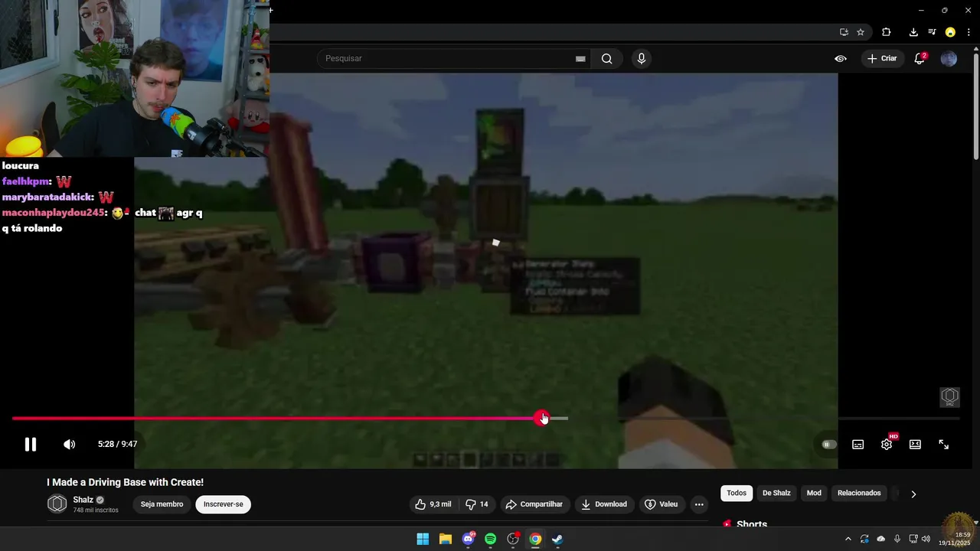Image resolution: width=980 pixels, height=551 pixels.
Task: Click the OneDrive cloud tray icon
Action: 881,539
